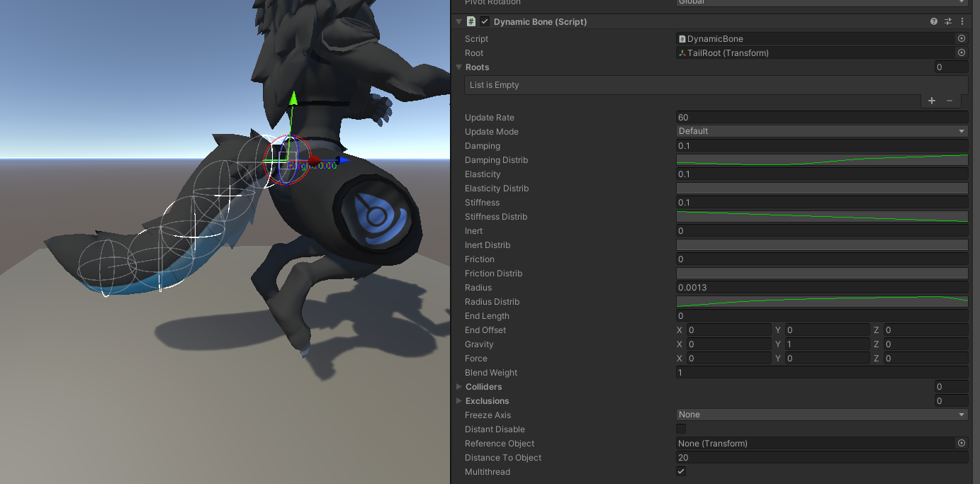Click the Dynamic Bone preset selector icon
The width and height of the screenshot is (980, 484).
(x=948, y=22)
